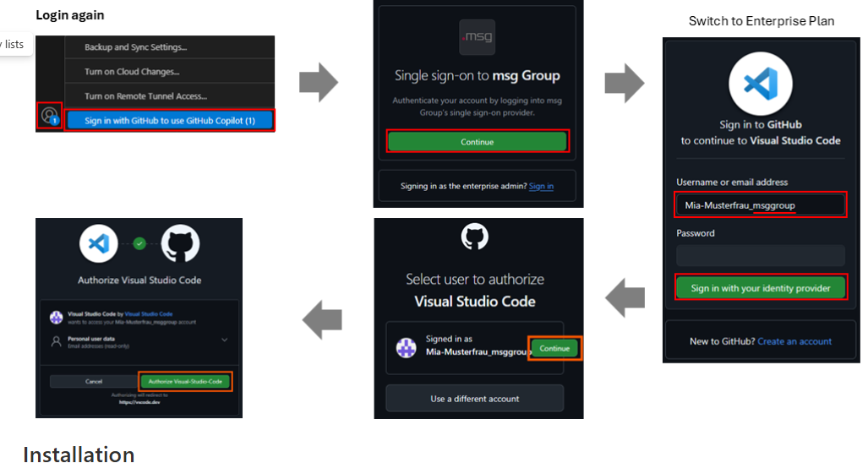Click the 'Installation' heading
The height and width of the screenshot is (463, 868).
click(x=79, y=455)
